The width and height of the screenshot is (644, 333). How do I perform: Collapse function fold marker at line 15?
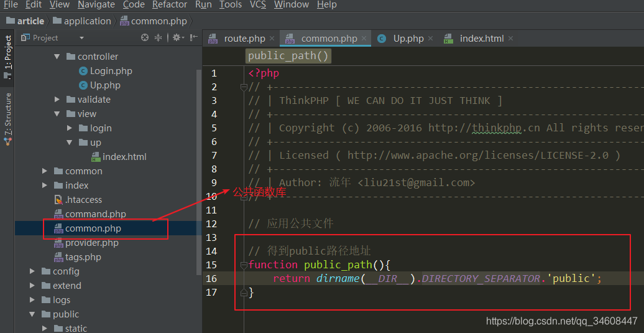point(244,265)
